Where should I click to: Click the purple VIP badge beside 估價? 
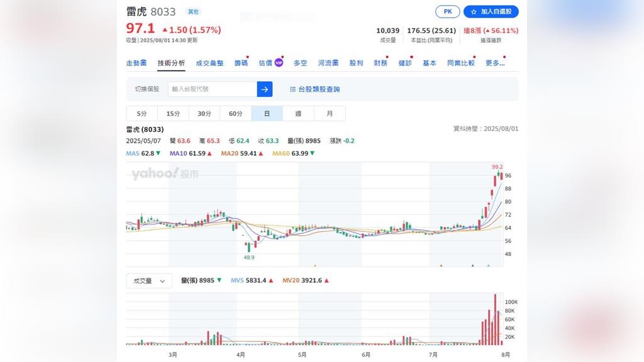(x=279, y=63)
